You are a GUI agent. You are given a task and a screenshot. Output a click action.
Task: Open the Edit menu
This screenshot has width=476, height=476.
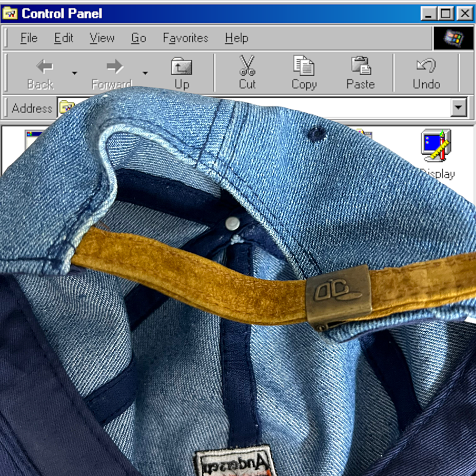coord(64,38)
